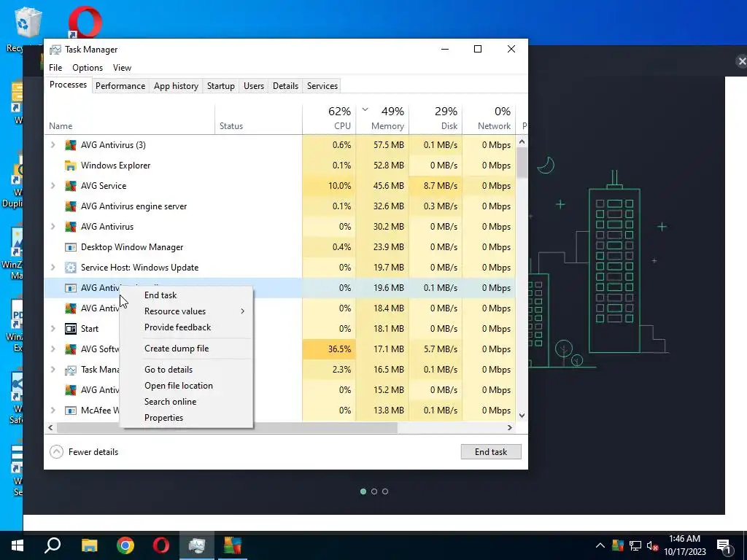Expand the Task Manager process row

tap(53, 370)
